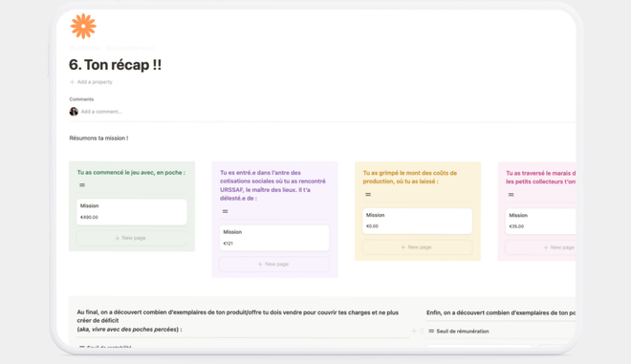Click the view icon in the pink card
631x364 pixels.
pos(511,195)
